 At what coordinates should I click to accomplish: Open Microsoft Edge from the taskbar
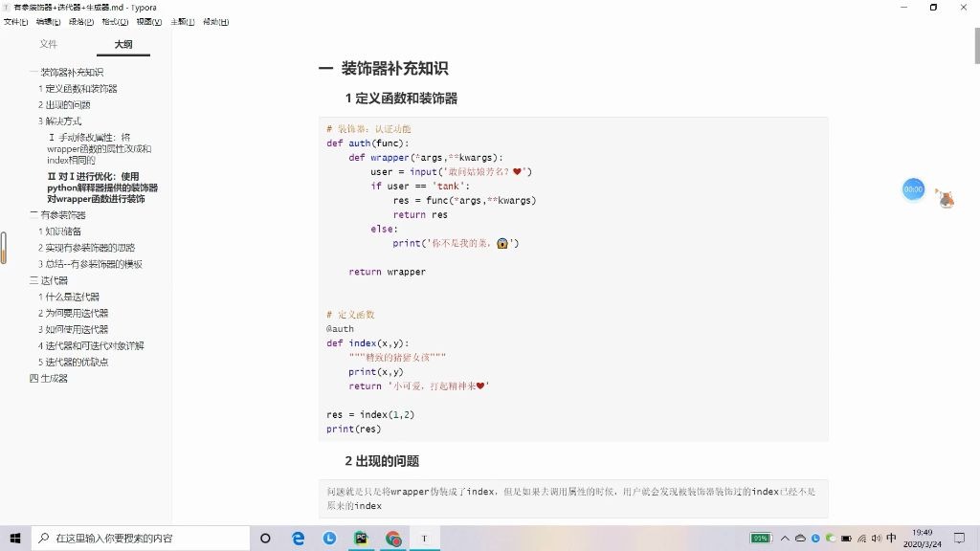point(297,538)
